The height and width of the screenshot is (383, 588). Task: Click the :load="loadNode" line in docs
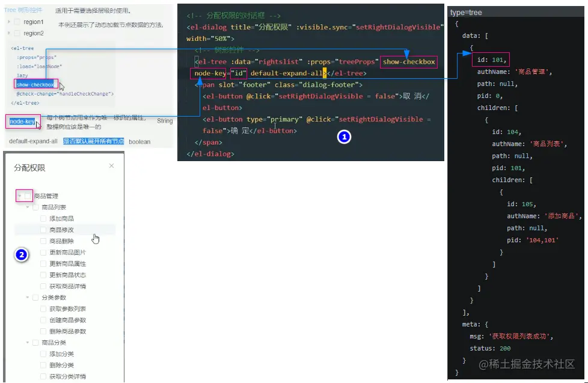coord(39,66)
